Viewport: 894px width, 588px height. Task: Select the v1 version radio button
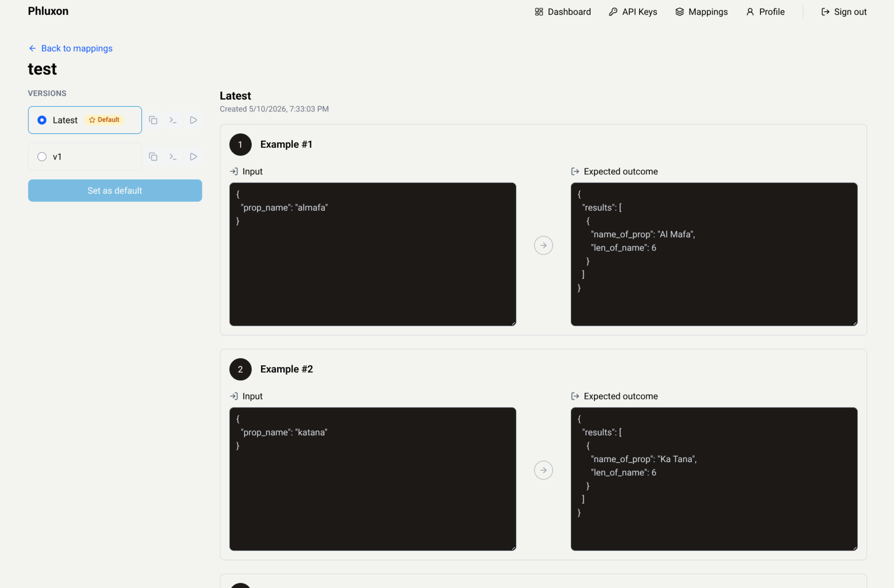click(x=42, y=157)
